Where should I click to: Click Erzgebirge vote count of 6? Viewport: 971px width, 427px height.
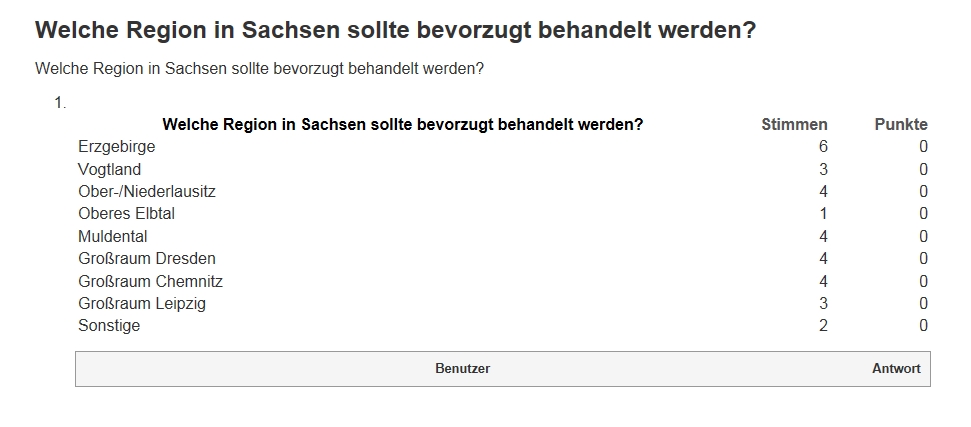point(823,147)
